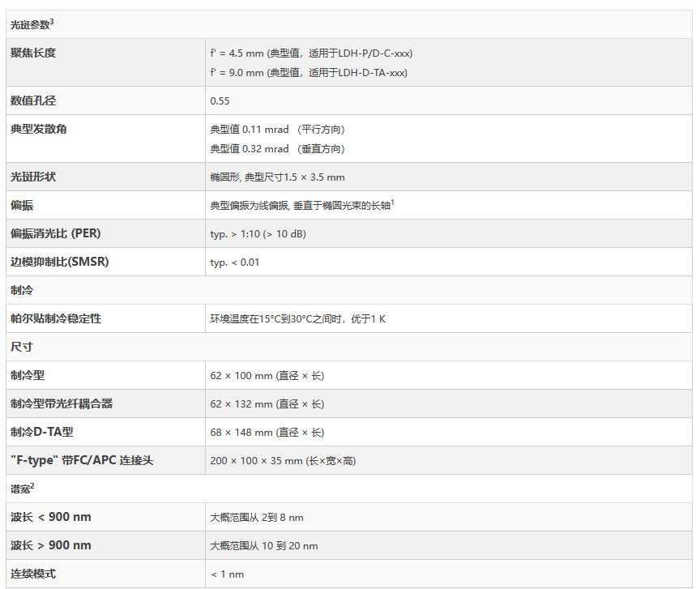Click the 制冷 section header
Viewport: 700px width, 589px height.
pyautogui.click(x=22, y=290)
